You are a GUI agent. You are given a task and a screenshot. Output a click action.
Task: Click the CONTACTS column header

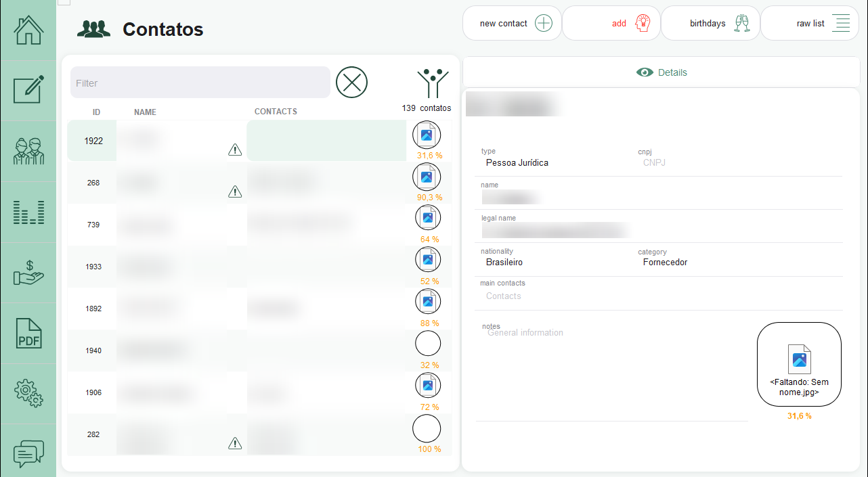pos(276,112)
